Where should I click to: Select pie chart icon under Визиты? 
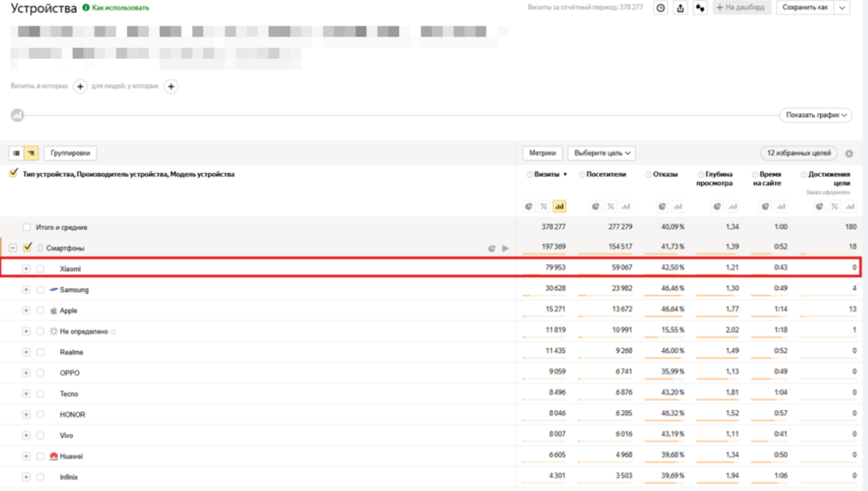point(529,206)
